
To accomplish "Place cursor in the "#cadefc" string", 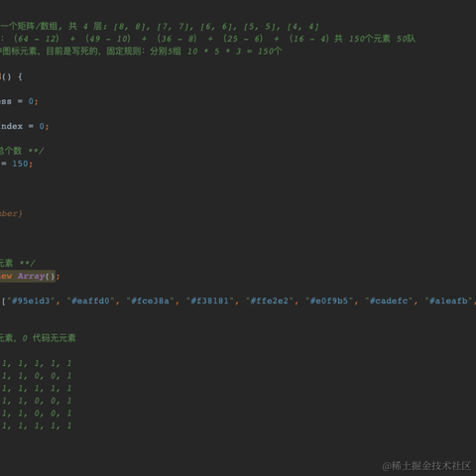I will (x=389, y=300).
